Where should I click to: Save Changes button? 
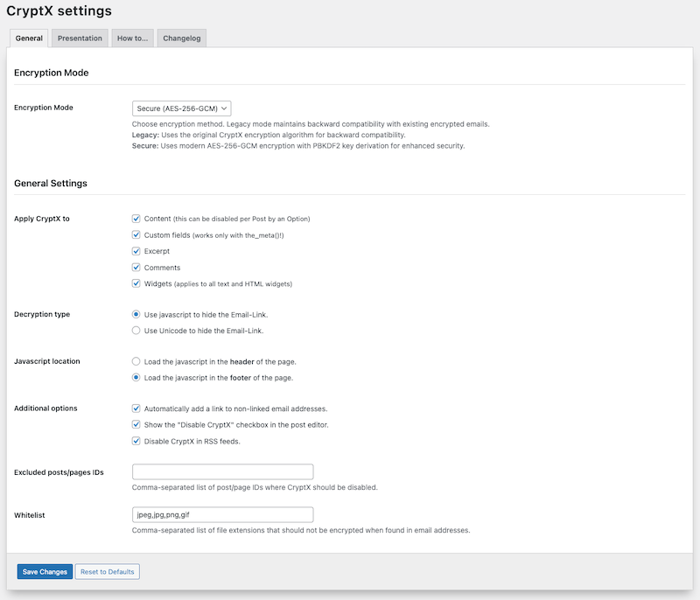(45, 571)
